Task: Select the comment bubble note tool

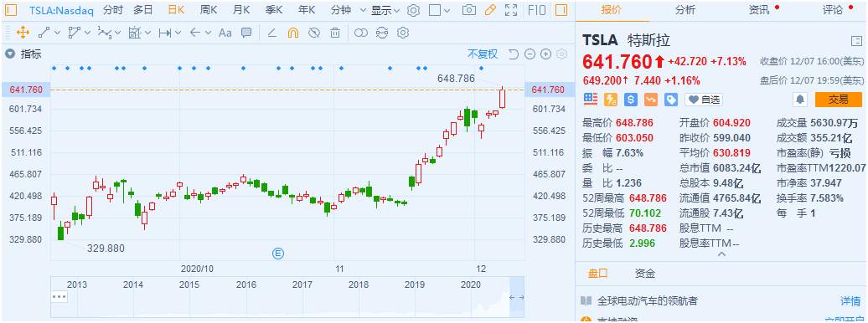Action: 246,33
